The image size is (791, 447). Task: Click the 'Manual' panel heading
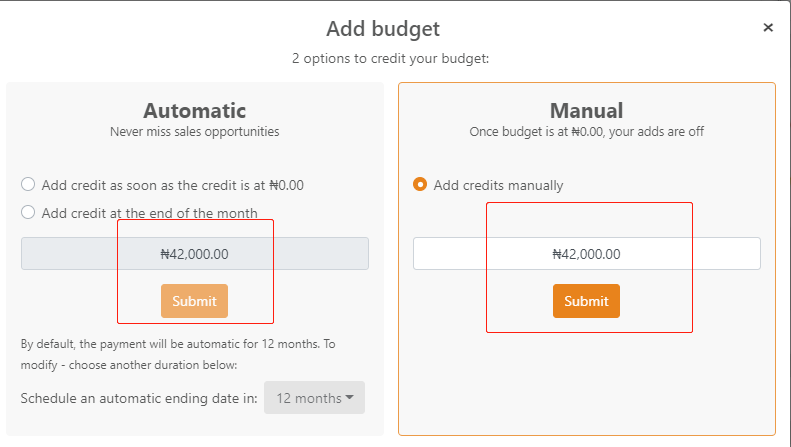point(586,111)
